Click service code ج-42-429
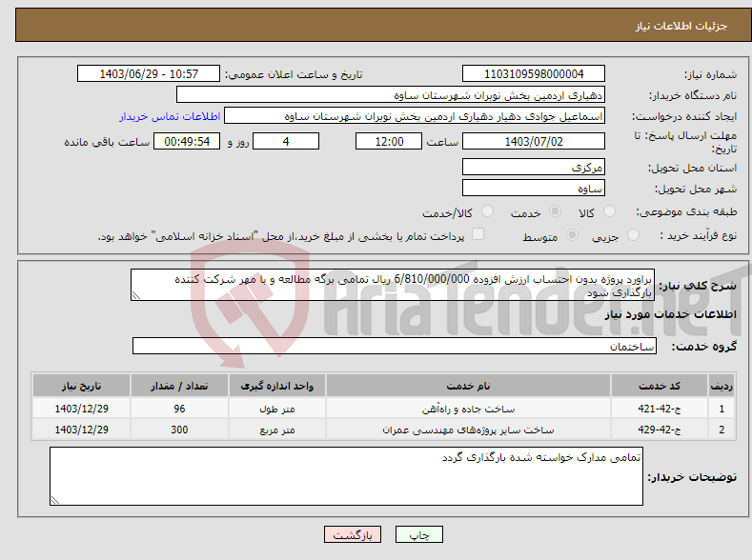Screen dimensions: 752x560 click(x=660, y=430)
